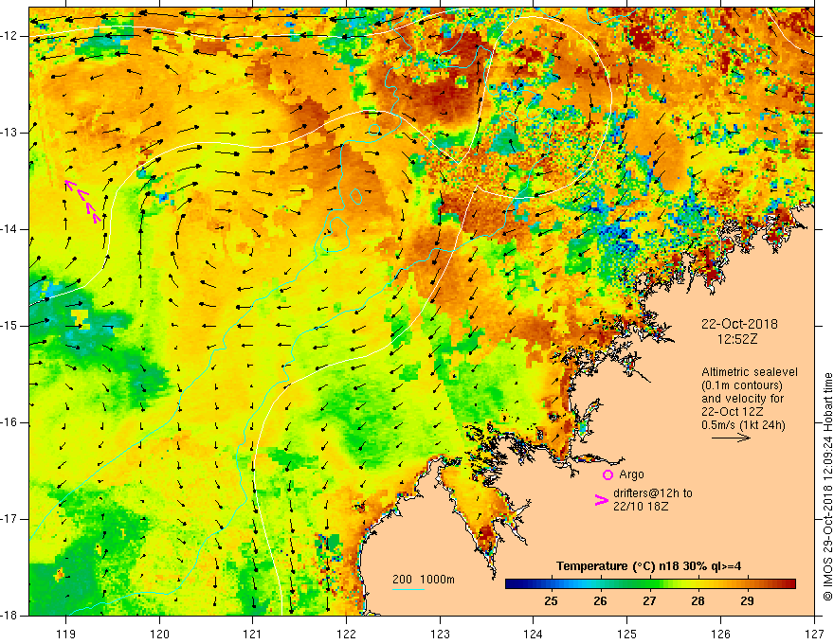Click the '22-Oct 12Z' legend line
Image resolution: width=834 pixels, height=644 pixels.
(733, 412)
